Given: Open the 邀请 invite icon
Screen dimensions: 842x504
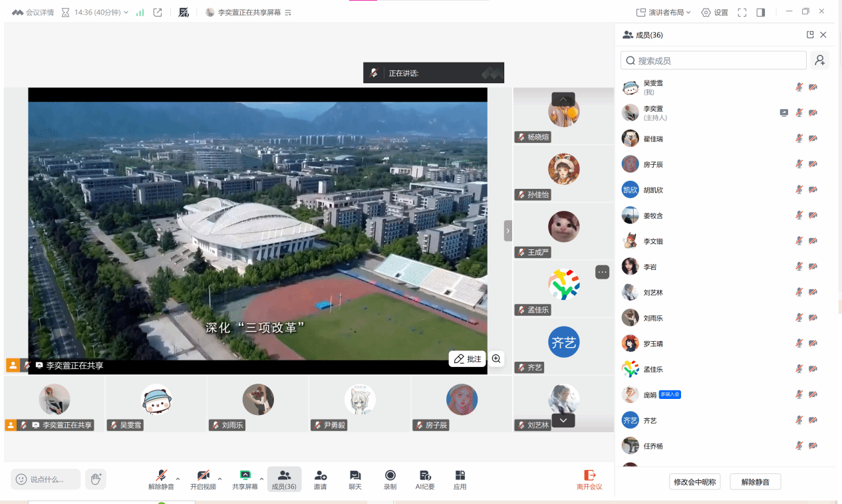Looking at the screenshot, I should pos(320,479).
